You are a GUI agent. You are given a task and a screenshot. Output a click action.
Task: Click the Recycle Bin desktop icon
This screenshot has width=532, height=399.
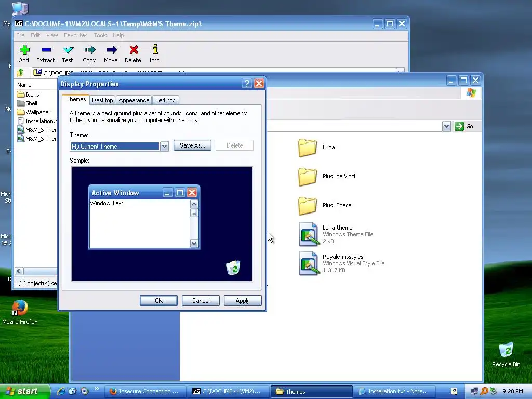(x=506, y=354)
